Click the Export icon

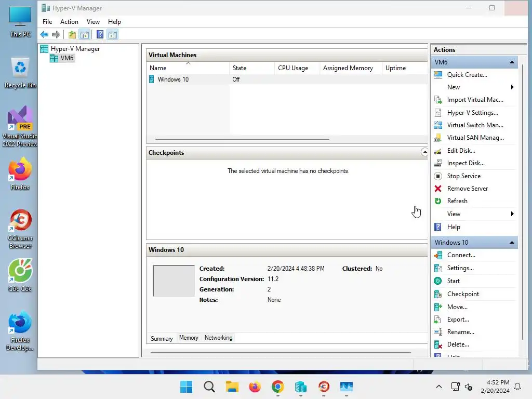click(438, 320)
